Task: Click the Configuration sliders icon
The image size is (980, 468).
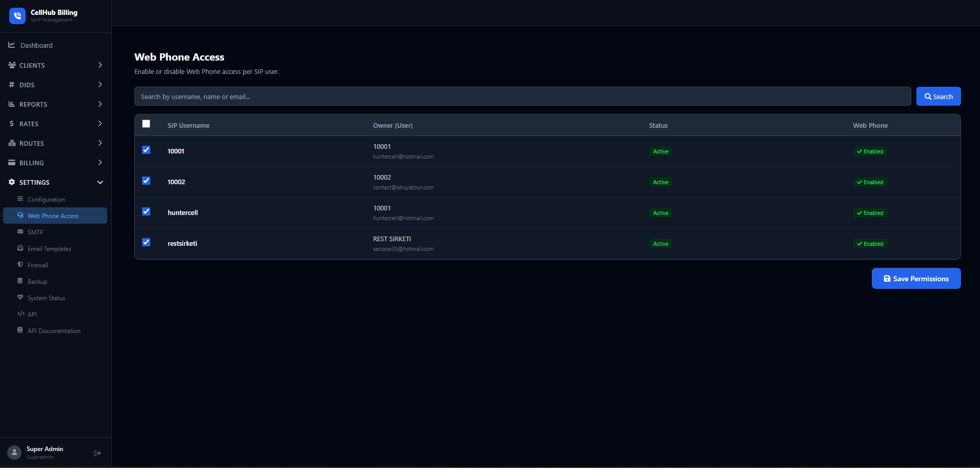Action: click(x=21, y=199)
